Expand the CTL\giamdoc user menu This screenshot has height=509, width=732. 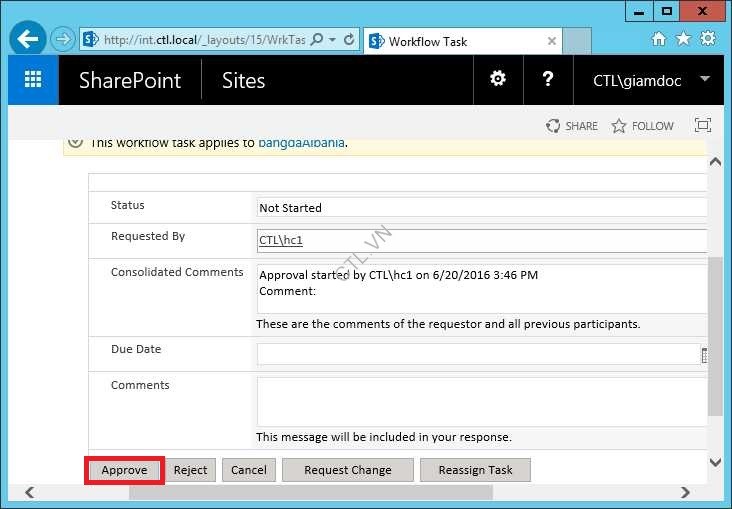(x=705, y=80)
